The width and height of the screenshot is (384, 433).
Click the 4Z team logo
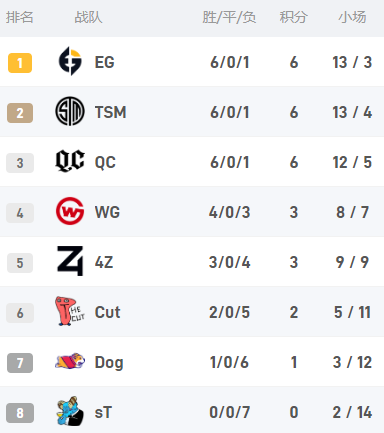pos(70,261)
